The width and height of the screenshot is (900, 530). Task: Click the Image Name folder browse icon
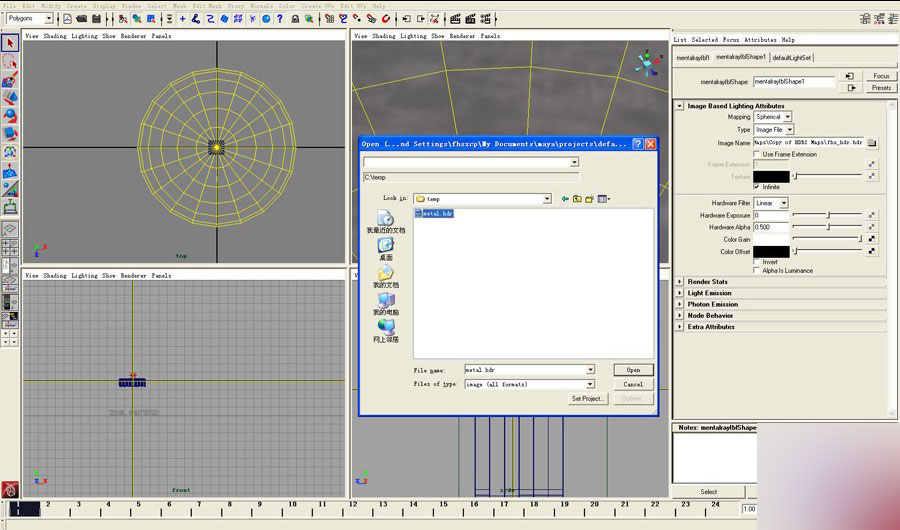coord(871,143)
